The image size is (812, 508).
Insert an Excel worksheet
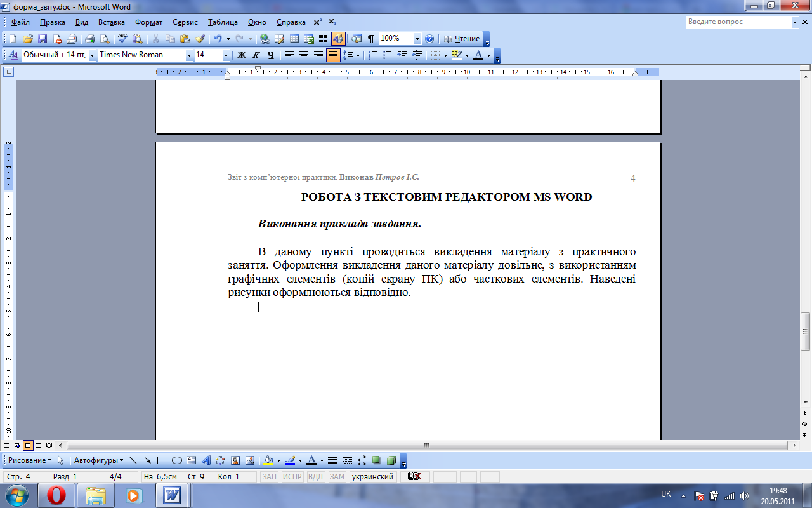coord(309,39)
